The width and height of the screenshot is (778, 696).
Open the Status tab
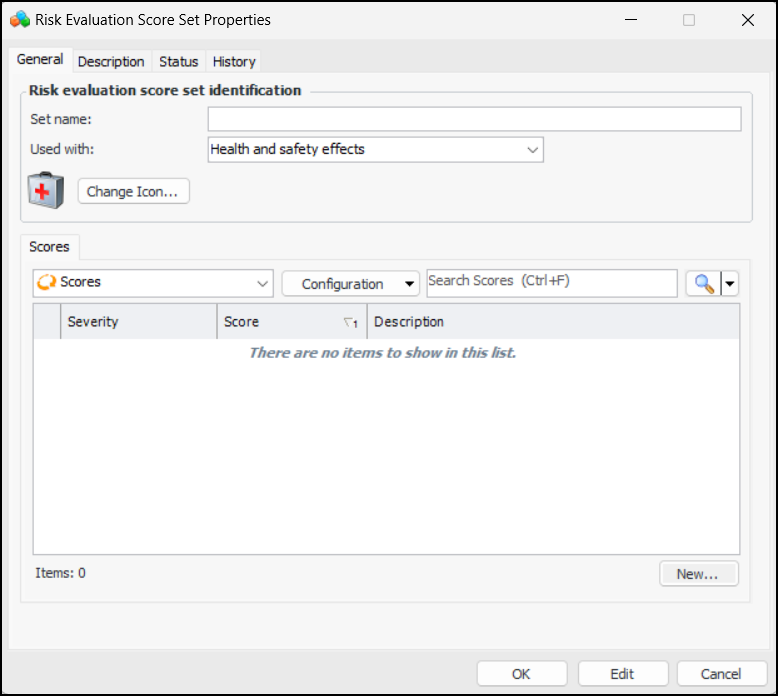pyautogui.click(x=179, y=61)
